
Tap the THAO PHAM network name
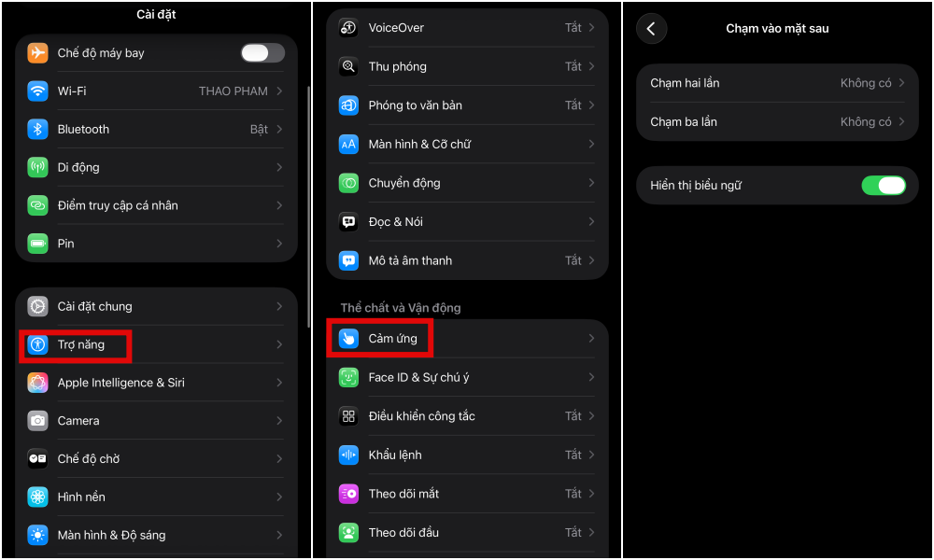coord(233,91)
